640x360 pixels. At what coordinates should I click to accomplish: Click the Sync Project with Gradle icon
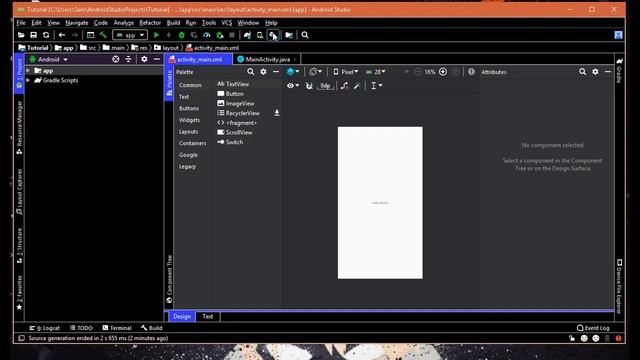coord(247,35)
